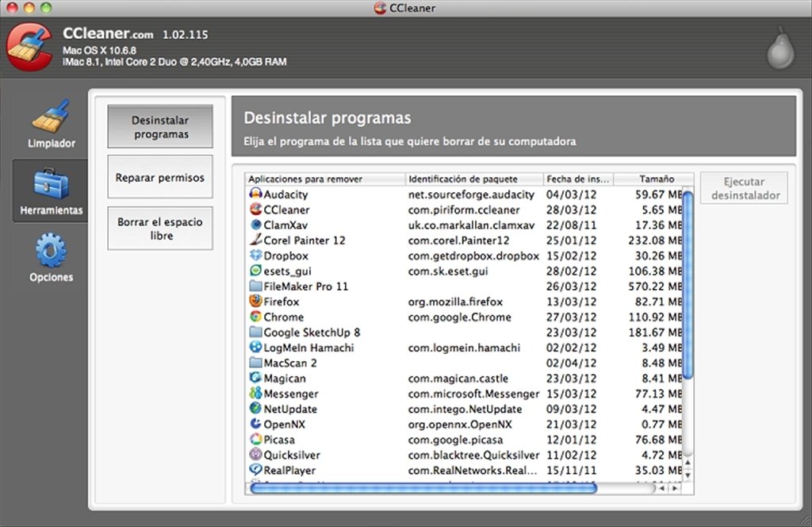Click Ejecutar desinstalador button
Screen dimensions: 812x527
(x=744, y=188)
